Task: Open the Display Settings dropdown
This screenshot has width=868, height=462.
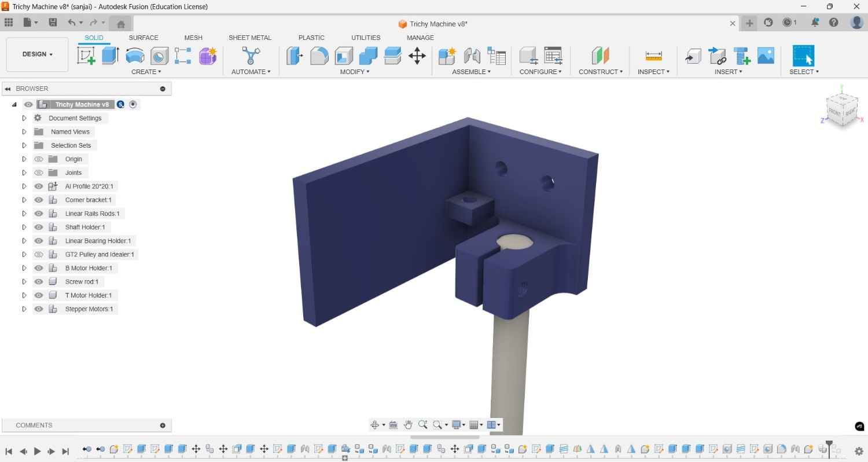Action: (457, 424)
